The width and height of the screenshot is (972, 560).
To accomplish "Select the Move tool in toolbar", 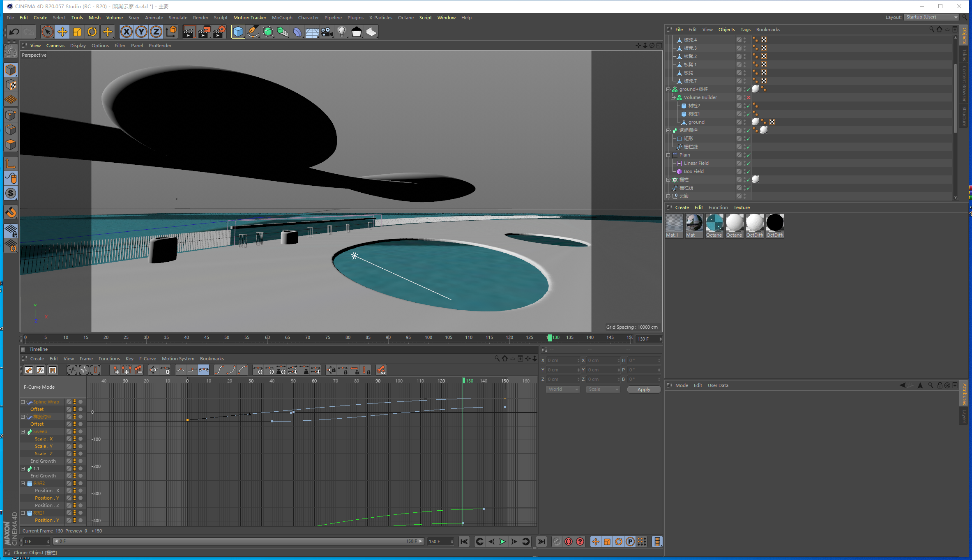I will click(62, 31).
